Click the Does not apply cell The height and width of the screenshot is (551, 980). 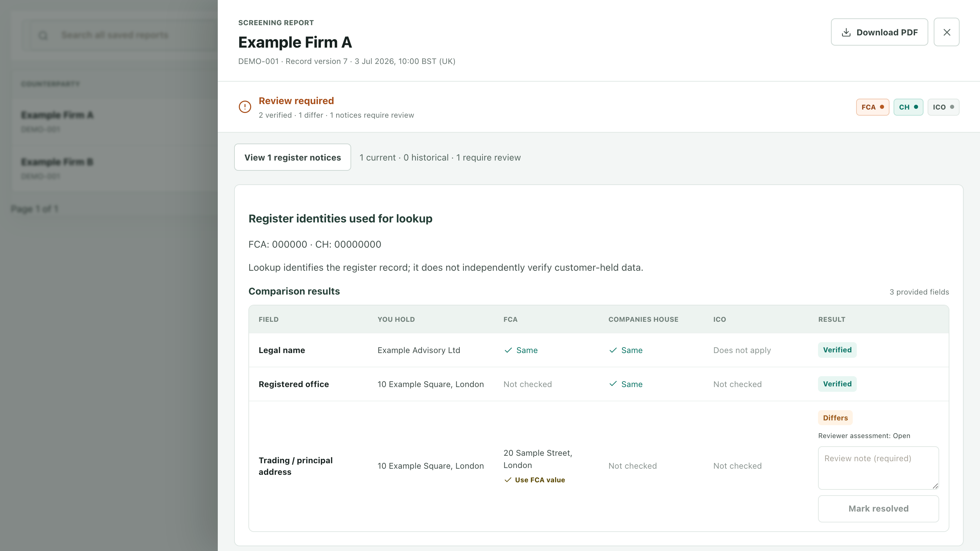point(742,350)
